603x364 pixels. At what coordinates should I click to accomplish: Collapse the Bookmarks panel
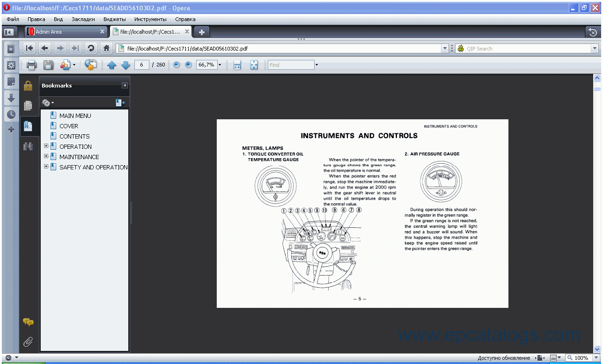point(125,86)
